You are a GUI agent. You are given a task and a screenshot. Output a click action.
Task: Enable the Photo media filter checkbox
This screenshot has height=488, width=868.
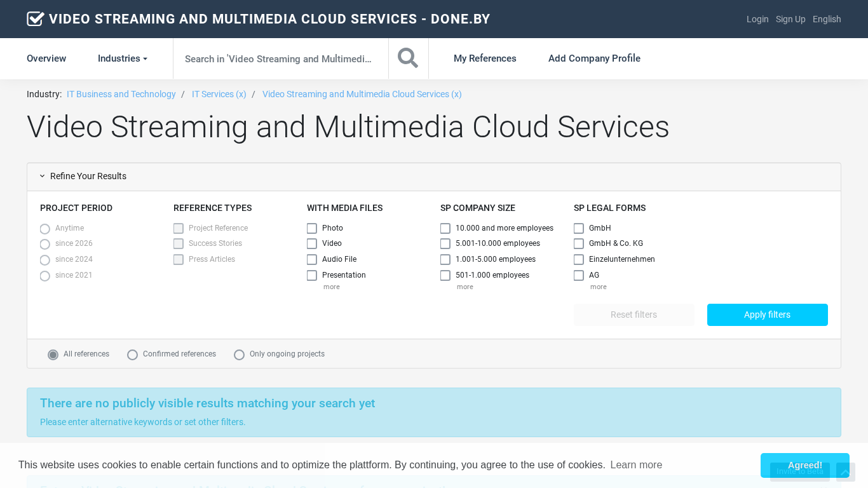[312, 228]
